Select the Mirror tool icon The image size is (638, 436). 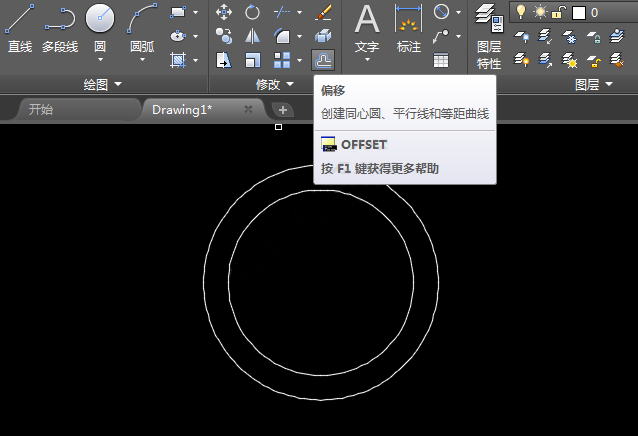[252, 36]
